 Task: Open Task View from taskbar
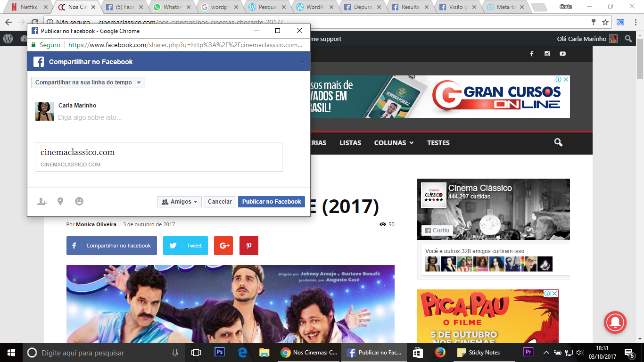coord(196,353)
